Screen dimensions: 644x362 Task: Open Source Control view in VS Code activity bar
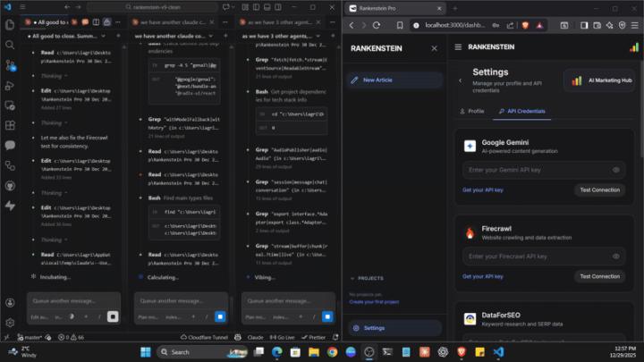(x=10, y=65)
